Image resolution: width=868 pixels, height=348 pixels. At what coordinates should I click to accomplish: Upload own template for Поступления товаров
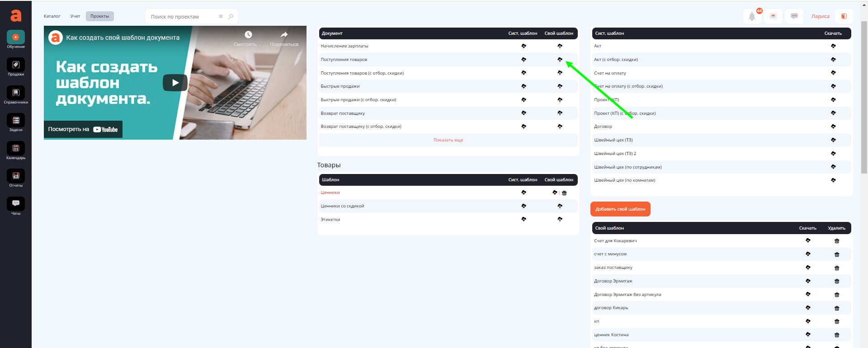pos(560,60)
